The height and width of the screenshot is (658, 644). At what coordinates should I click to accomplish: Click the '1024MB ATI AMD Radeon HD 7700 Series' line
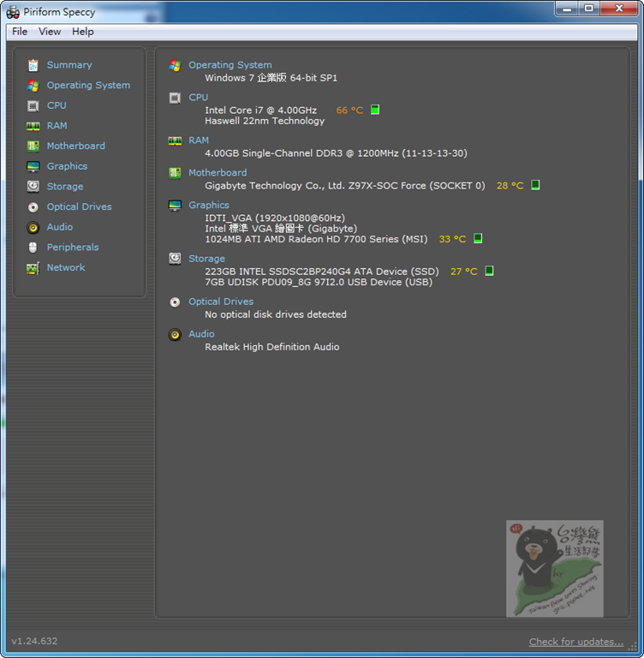(x=316, y=239)
